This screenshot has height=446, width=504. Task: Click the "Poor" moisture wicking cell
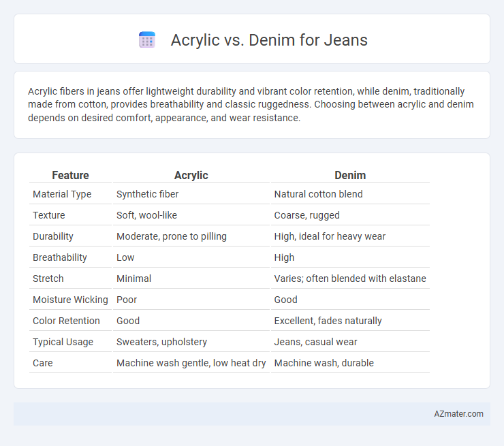click(127, 300)
